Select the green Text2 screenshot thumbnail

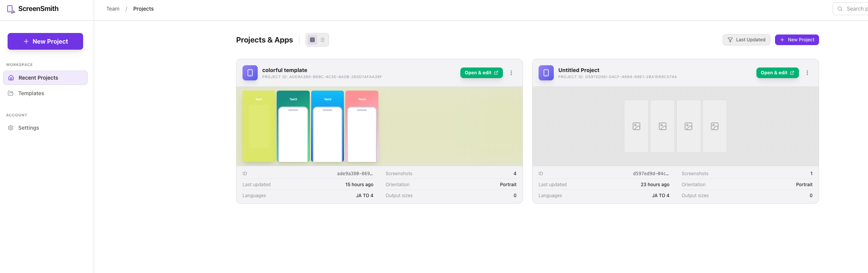point(293,126)
